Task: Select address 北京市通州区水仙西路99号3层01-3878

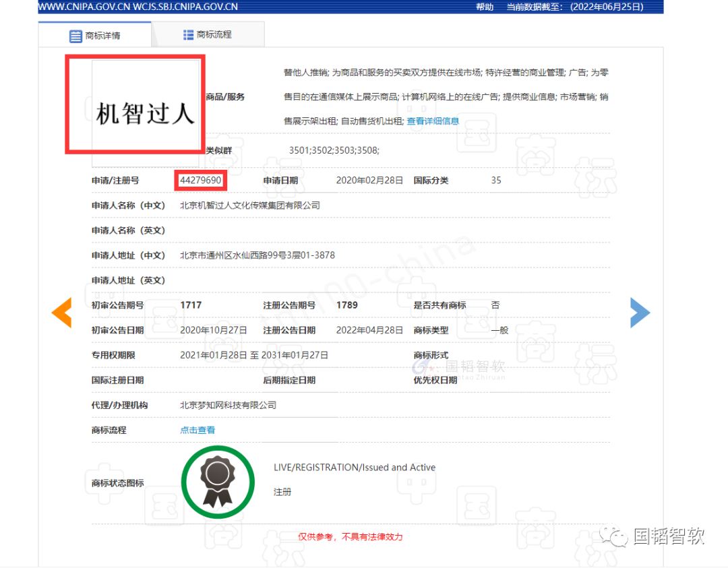Action: point(257,255)
